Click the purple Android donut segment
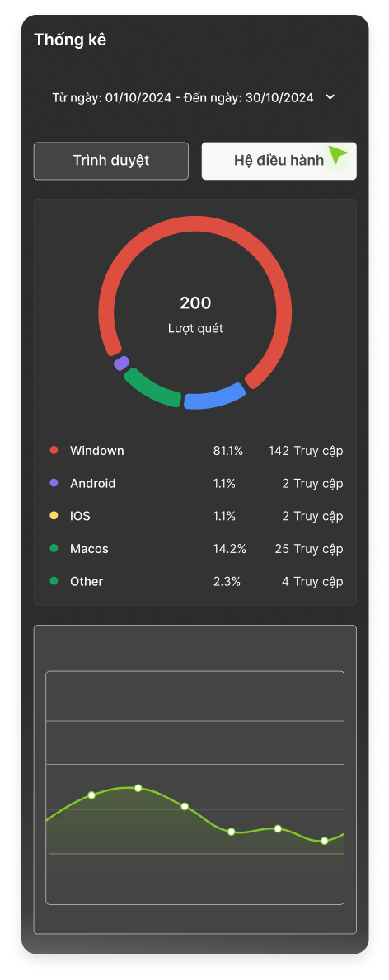 coord(121,363)
